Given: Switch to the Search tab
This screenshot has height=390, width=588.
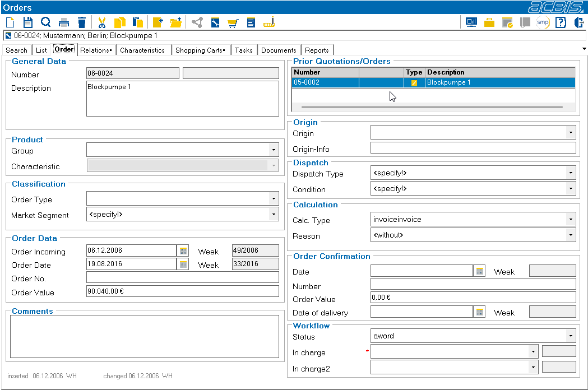Looking at the screenshot, I should [x=16, y=50].
